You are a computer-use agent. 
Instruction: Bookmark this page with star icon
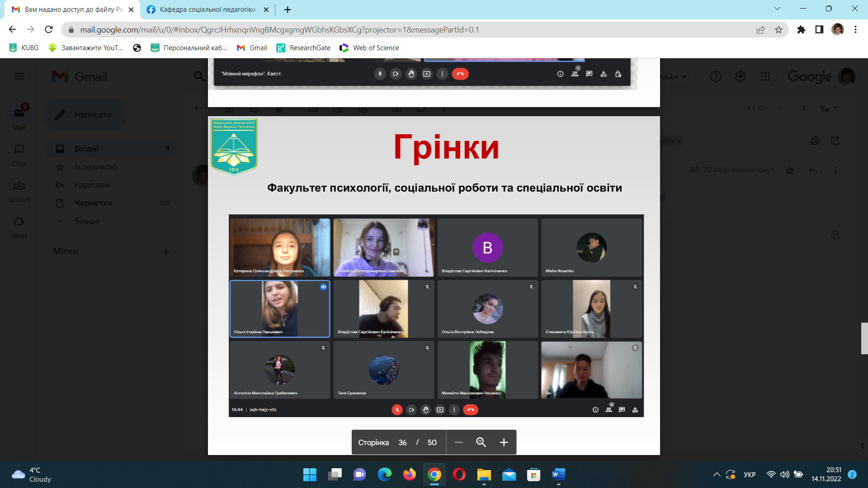click(778, 30)
